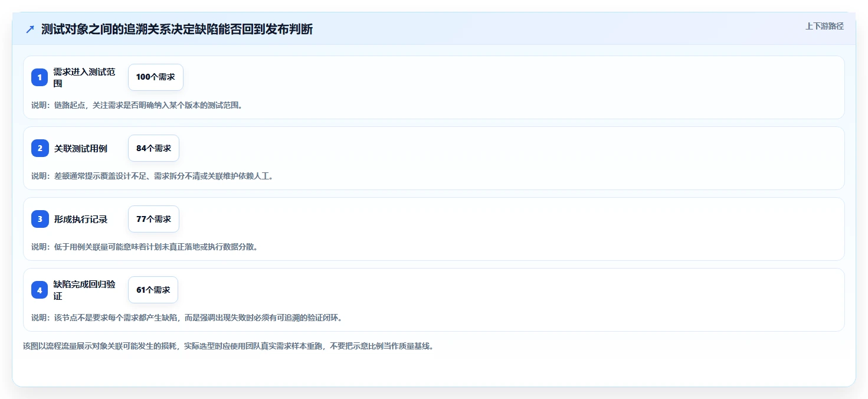This screenshot has height=399, width=868.
Task: Click the "61个需求" value chip
Action: point(153,290)
